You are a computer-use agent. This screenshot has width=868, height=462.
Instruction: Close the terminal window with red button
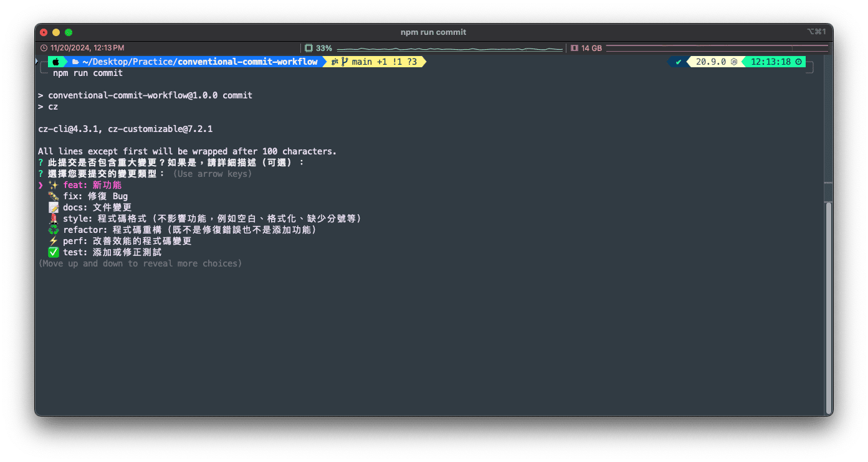pyautogui.click(x=44, y=32)
